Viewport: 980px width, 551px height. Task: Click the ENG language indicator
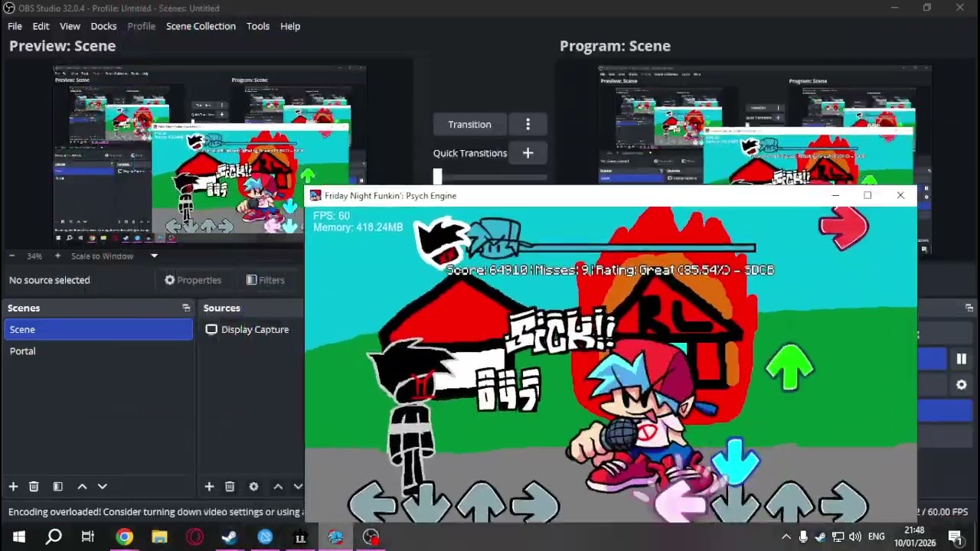coord(877,537)
